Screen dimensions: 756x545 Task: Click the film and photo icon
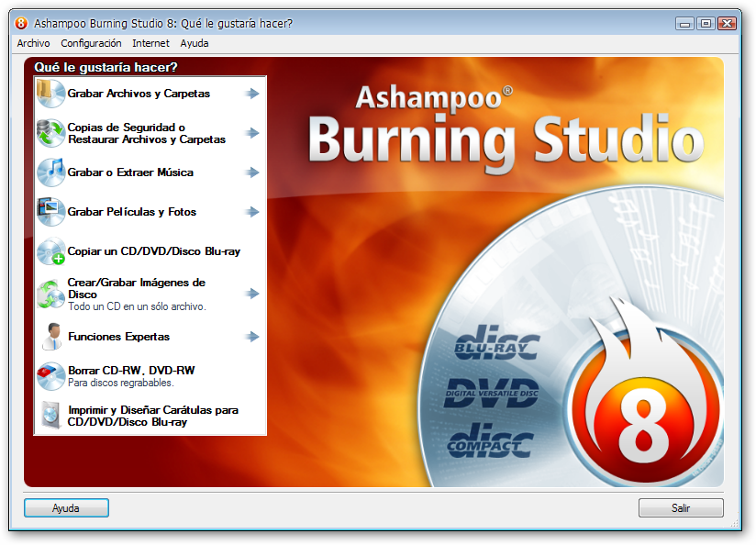(x=50, y=212)
